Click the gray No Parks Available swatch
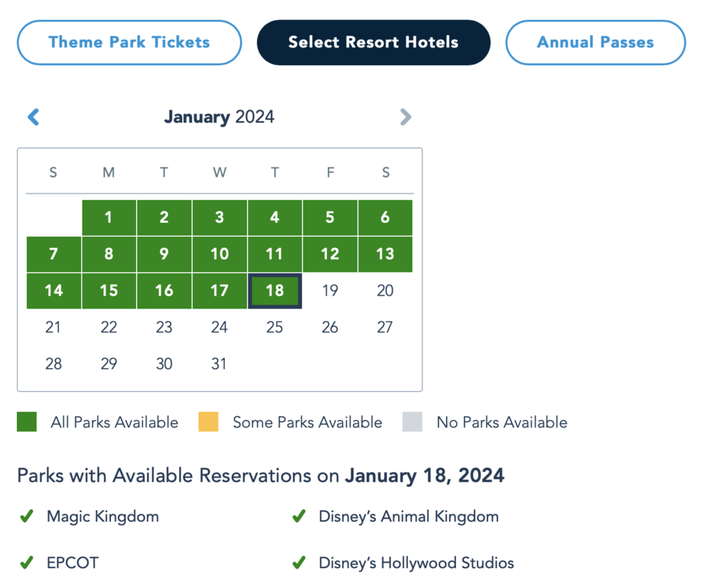 click(412, 422)
